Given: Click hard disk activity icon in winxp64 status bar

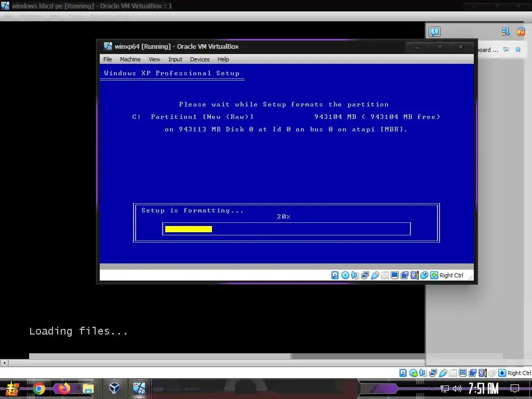Looking at the screenshot, I should click(335, 275).
